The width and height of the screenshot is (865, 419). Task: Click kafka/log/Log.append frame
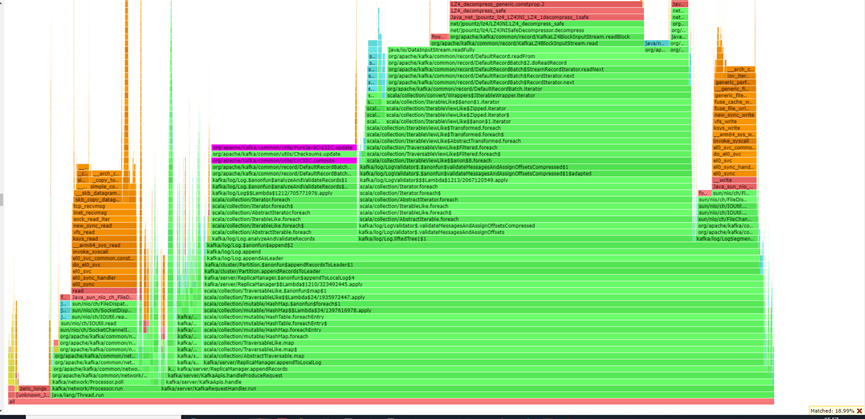(x=485, y=251)
